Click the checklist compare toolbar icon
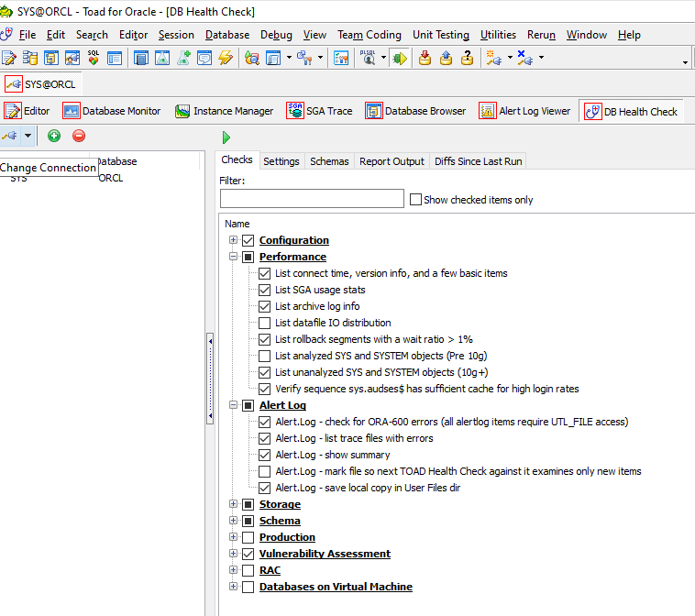The image size is (695, 616). (341, 58)
